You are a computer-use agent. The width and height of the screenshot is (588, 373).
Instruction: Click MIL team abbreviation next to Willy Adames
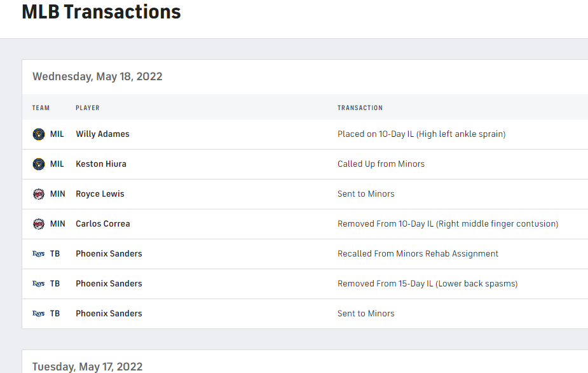pos(57,134)
